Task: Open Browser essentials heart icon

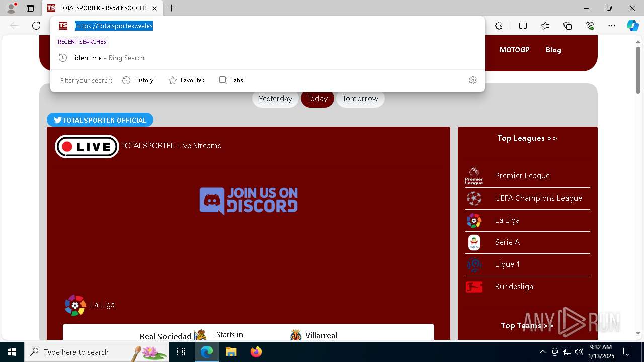Action: 590,26
